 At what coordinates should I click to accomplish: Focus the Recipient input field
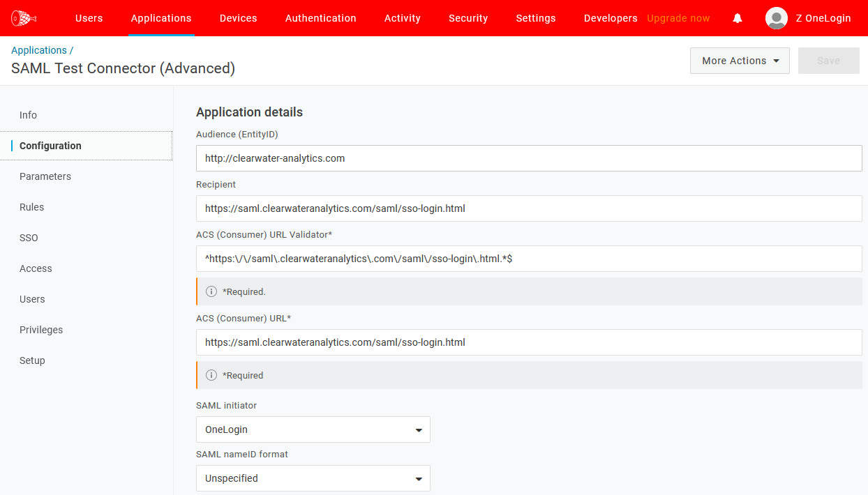528,208
